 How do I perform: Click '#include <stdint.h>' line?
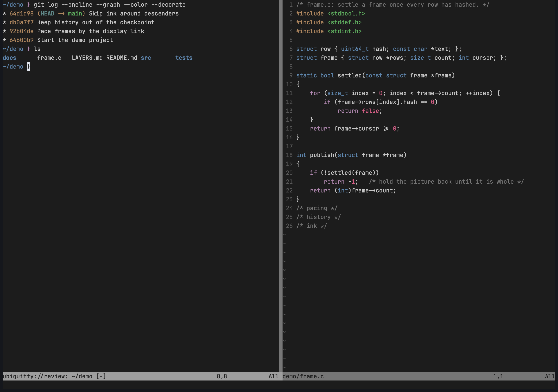329,31
